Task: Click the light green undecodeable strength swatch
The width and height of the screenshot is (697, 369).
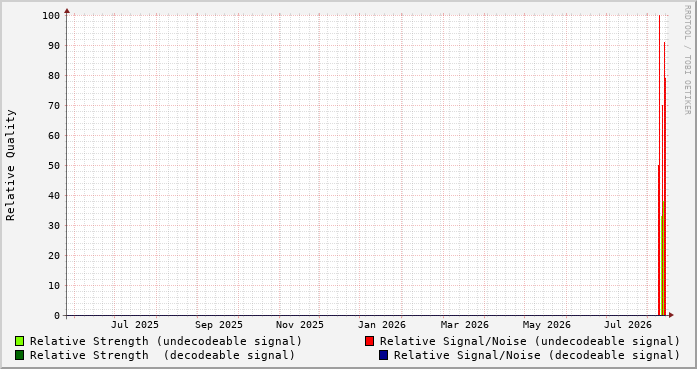Action: pos(19,341)
